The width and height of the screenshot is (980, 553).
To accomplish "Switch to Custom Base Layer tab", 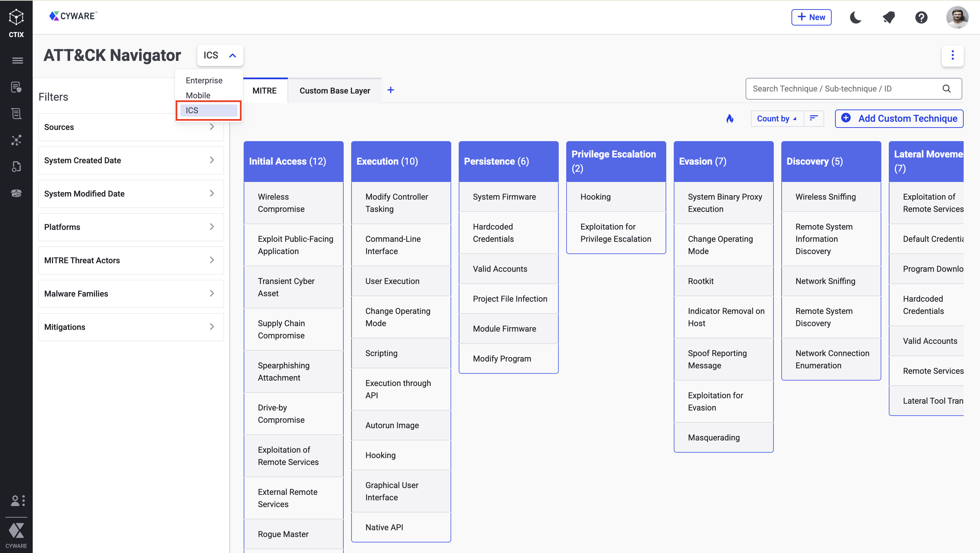I will pos(334,90).
